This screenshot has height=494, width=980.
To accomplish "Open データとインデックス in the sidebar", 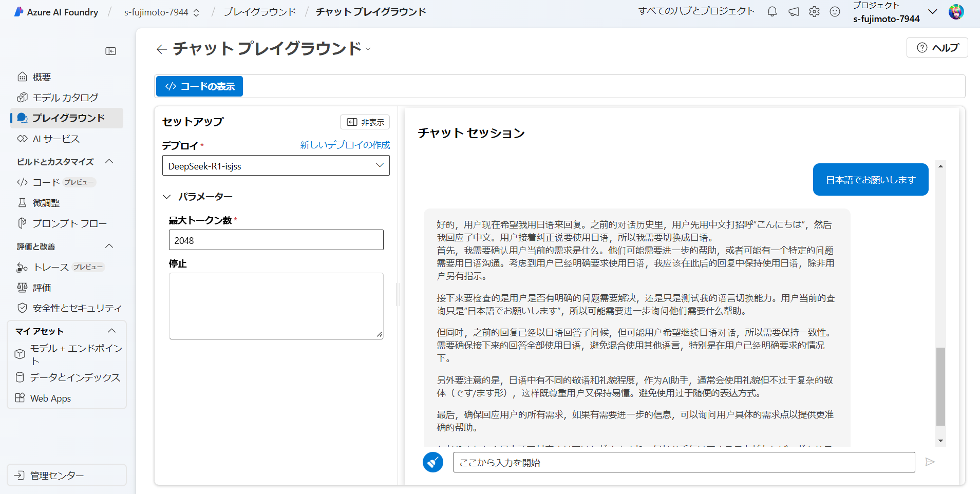I will coord(68,377).
